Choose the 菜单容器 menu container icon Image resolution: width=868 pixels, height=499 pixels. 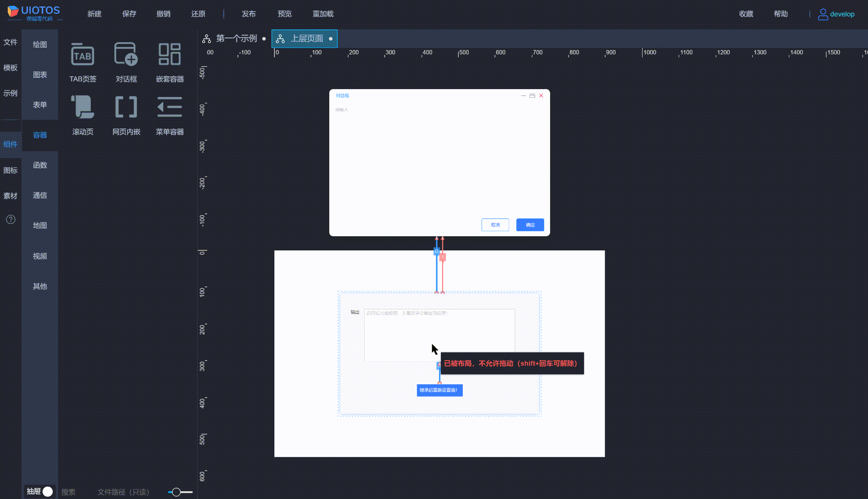pos(170,107)
